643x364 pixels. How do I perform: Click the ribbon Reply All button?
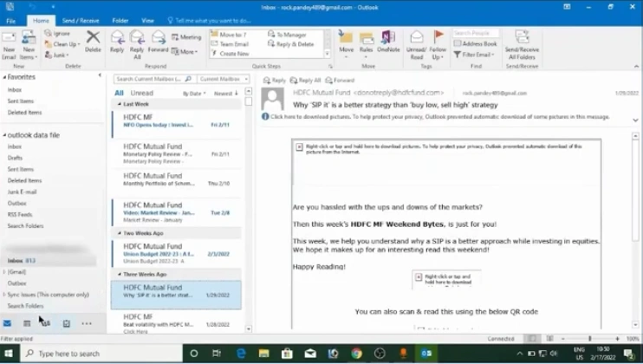pyautogui.click(x=137, y=45)
